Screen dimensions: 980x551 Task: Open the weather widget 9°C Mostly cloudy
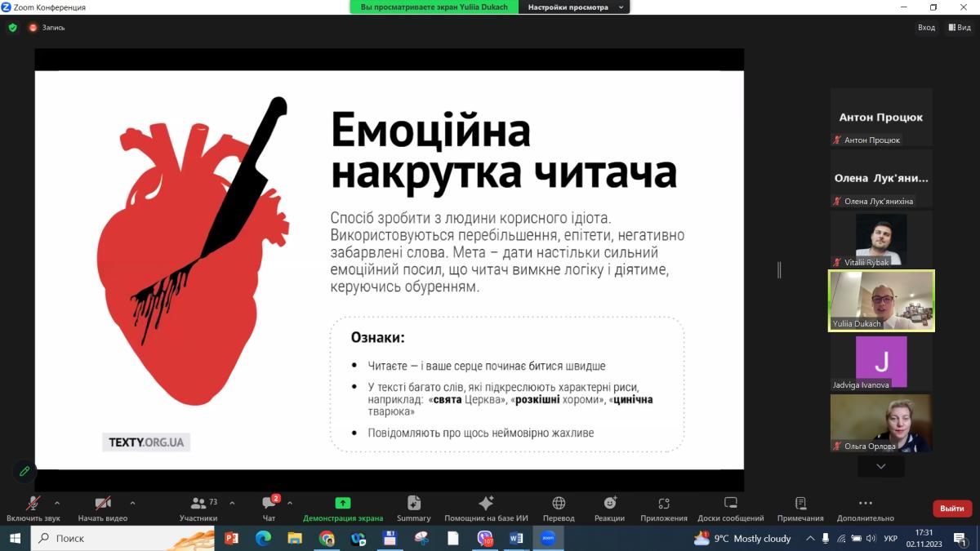click(742, 538)
